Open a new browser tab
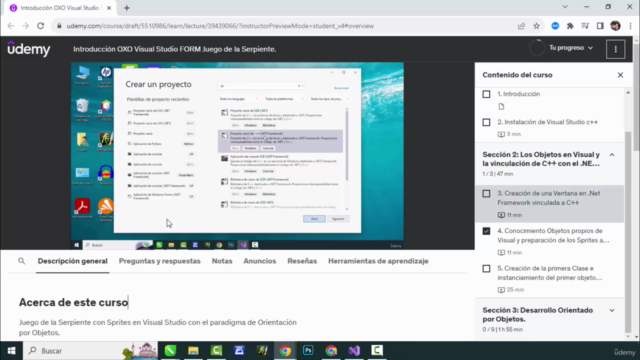Viewport: 640px width, 360px height. (127, 8)
